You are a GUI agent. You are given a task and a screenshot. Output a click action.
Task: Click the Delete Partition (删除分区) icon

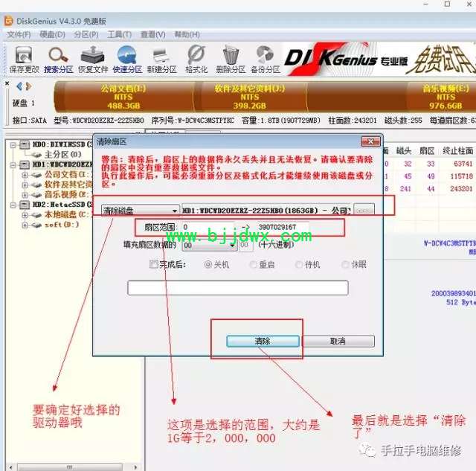(x=231, y=60)
